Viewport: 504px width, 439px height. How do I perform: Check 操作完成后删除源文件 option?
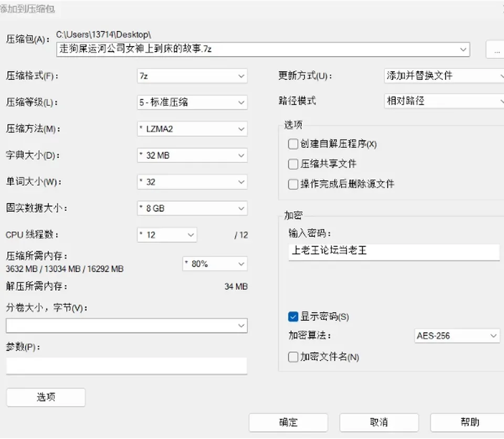293,184
